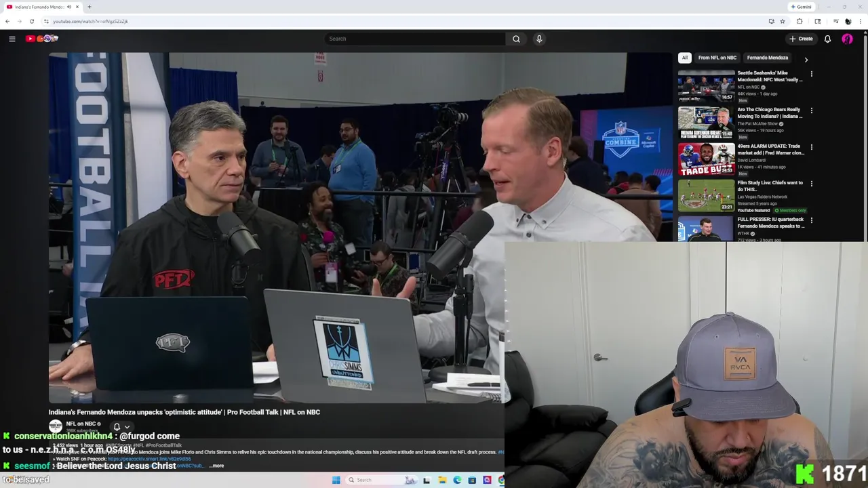Click the install/cast screen icon in address bar
The width and height of the screenshot is (868, 488).
771,21
